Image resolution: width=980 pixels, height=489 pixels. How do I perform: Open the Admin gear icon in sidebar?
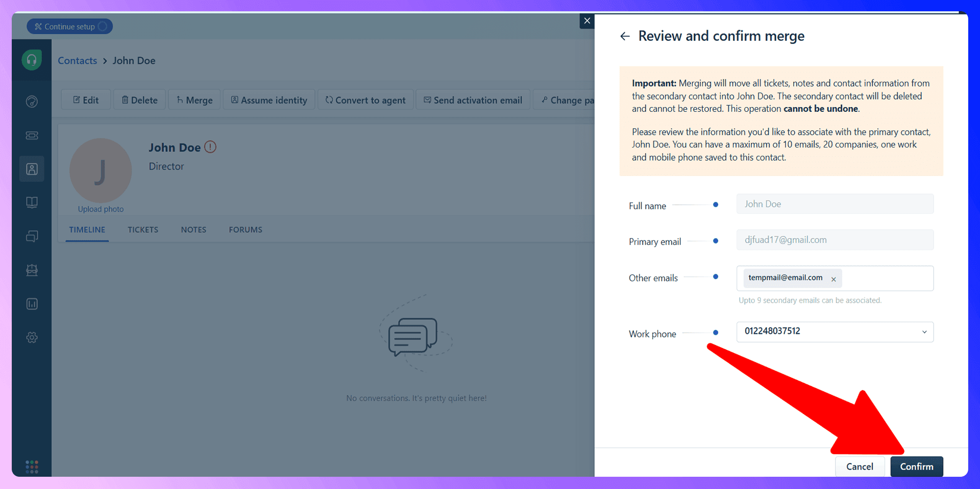pyautogui.click(x=32, y=337)
